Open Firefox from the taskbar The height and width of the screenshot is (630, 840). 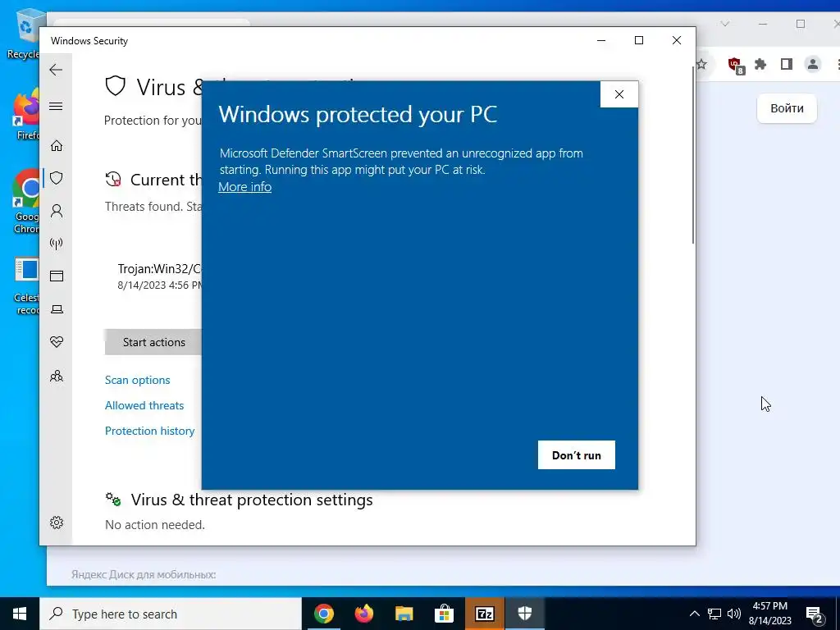[x=363, y=614]
